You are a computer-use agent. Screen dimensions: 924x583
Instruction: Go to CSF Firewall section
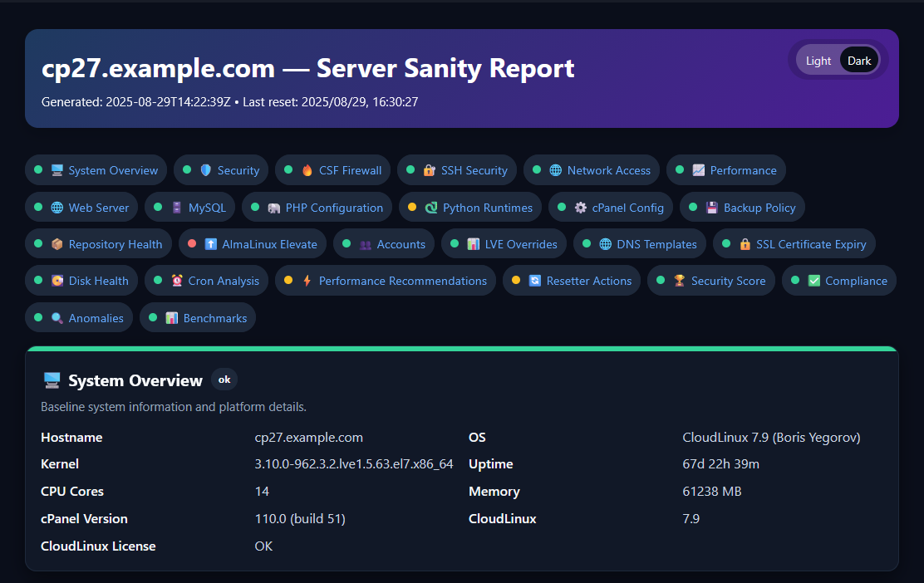point(333,170)
